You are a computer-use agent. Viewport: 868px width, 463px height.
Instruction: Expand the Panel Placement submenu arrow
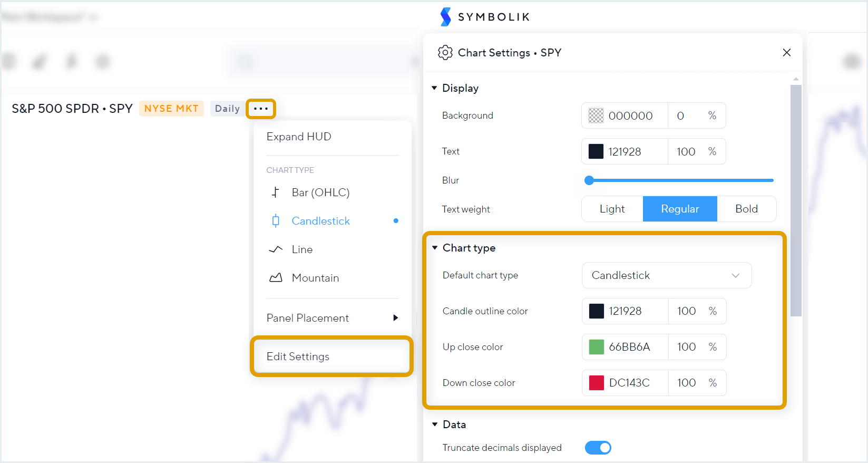point(395,318)
